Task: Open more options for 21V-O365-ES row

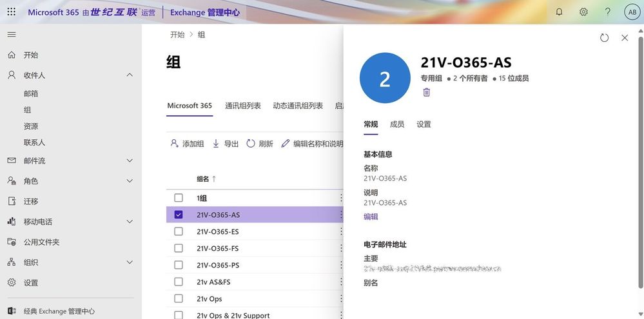Action: pyautogui.click(x=341, y=231)
